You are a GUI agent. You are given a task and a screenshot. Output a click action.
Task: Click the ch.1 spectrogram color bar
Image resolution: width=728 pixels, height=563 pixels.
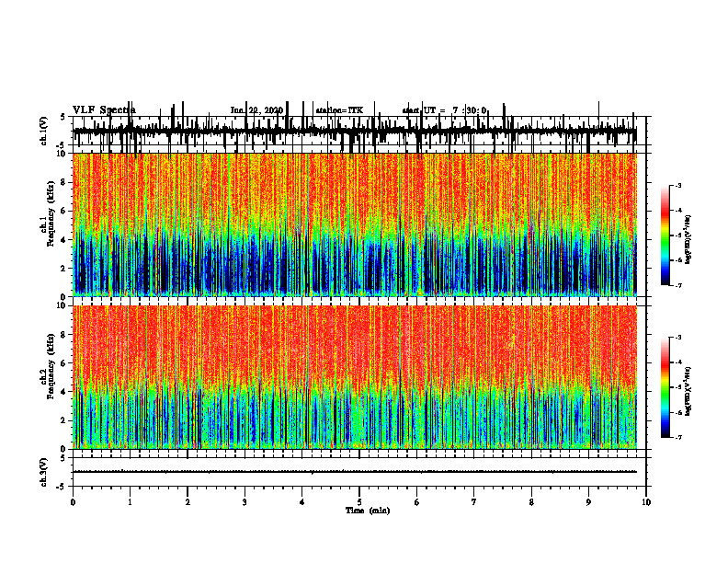pyautogui.click(x=665, y=236)
